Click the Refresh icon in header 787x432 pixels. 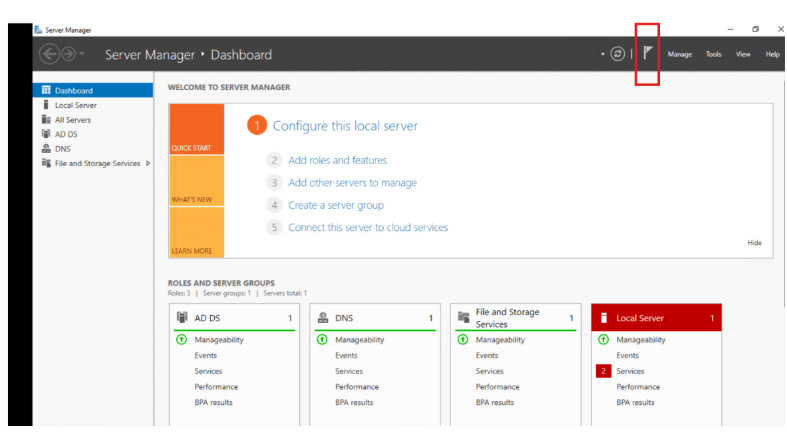617,54
